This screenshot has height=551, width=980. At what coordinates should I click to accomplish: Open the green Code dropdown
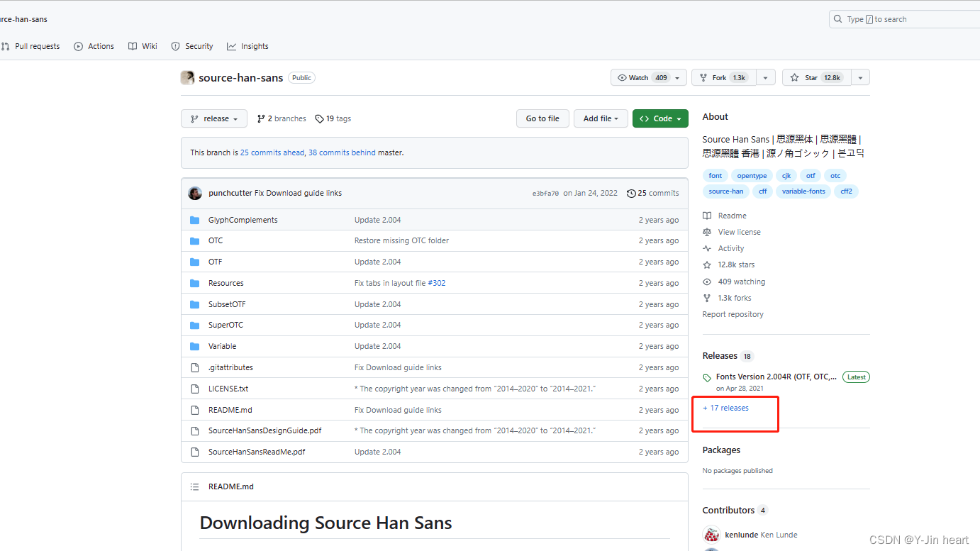[660, 118]
